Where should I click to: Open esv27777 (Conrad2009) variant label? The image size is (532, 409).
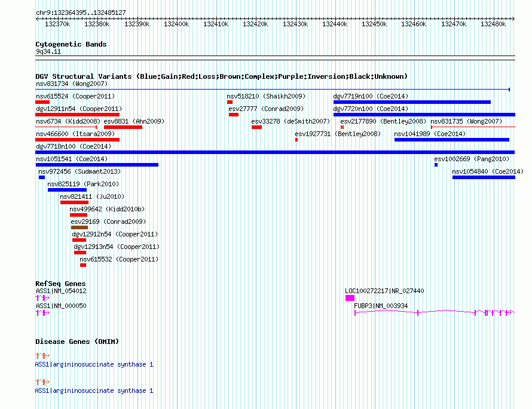point(266,109)
